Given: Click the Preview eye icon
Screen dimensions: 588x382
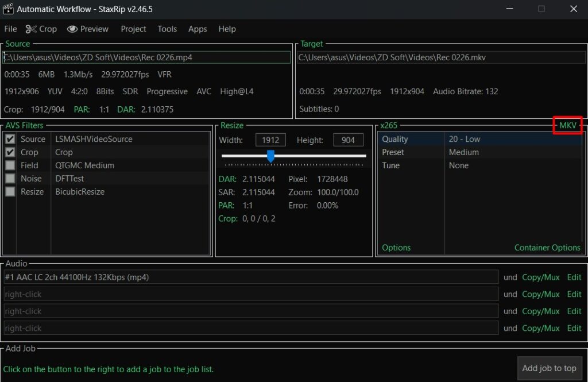Looking at the screenshot, I should coord(72,29).
